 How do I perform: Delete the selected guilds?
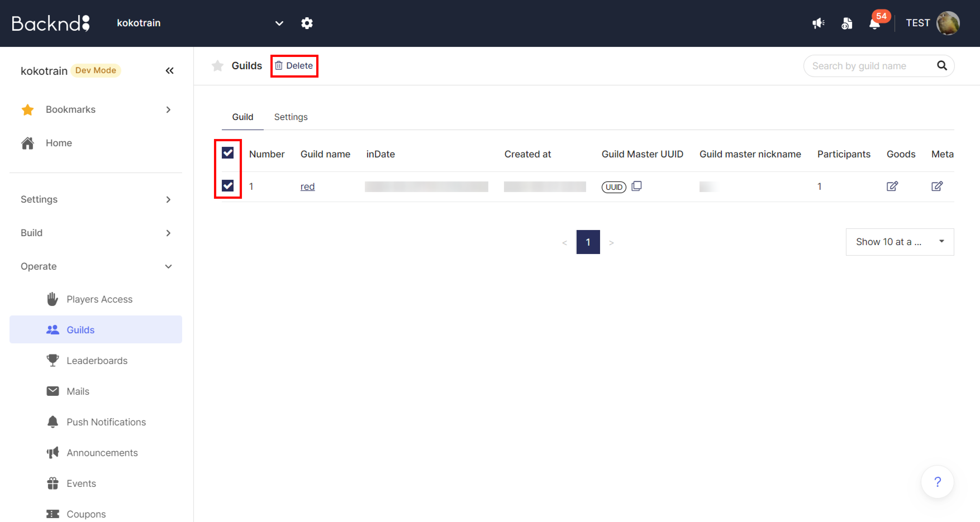pos(294,66)
